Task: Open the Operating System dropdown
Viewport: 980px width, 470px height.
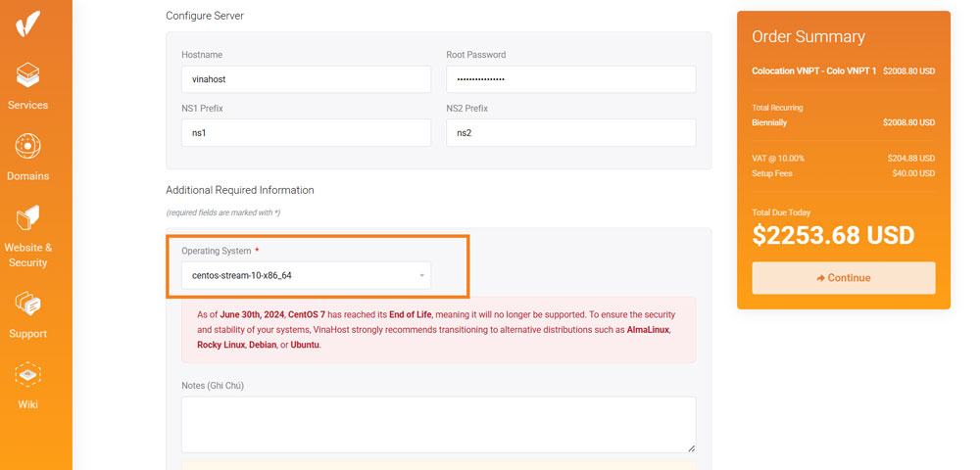Action: [306, 275]
